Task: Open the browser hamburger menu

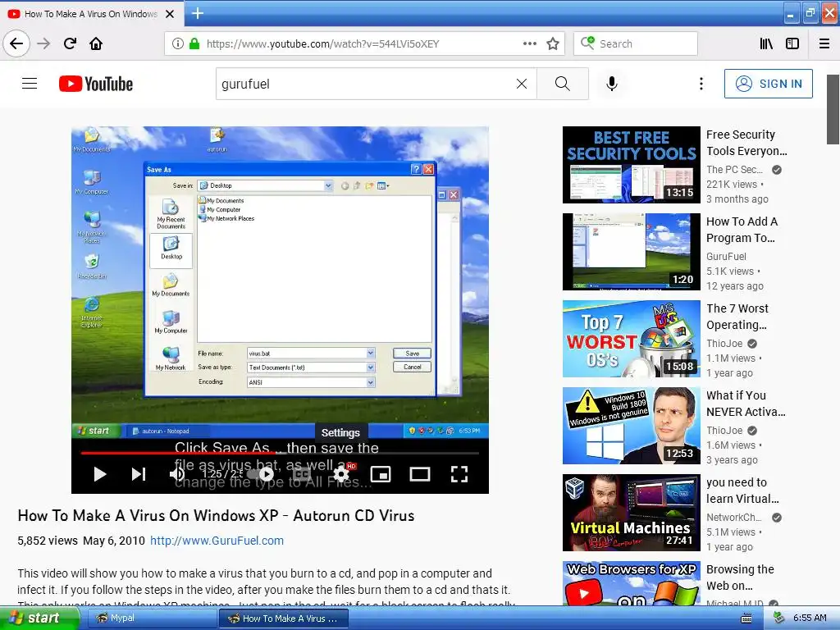Action: point(824,43)
